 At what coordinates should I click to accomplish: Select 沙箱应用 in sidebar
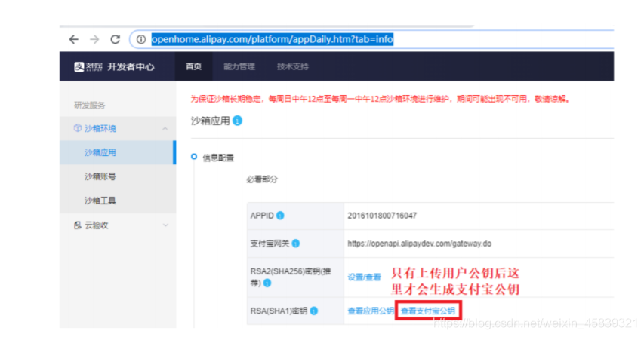pos(118,152)
